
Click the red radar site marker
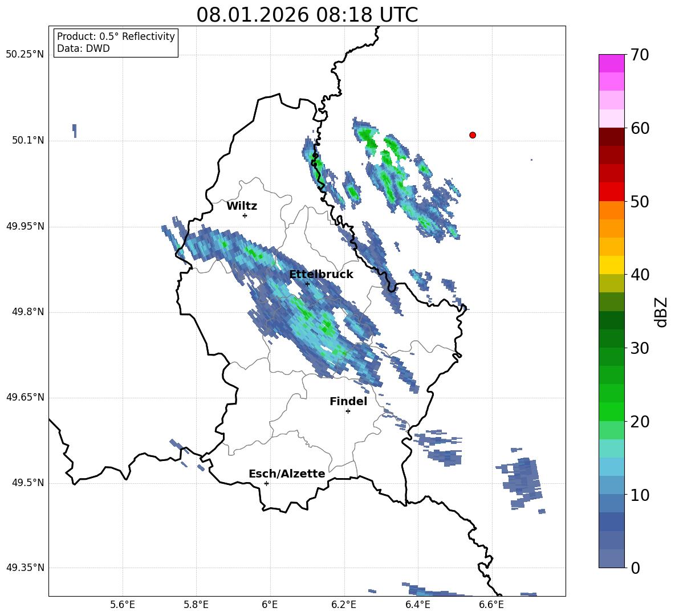pos(473,135)
